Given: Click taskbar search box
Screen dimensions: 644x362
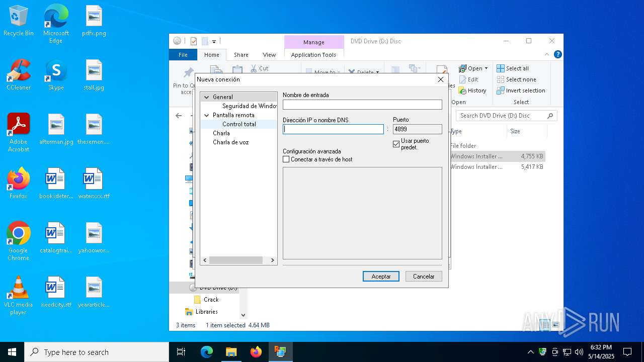Looking at the screenshot, I should pyautogui.click(x=97, y=352).
